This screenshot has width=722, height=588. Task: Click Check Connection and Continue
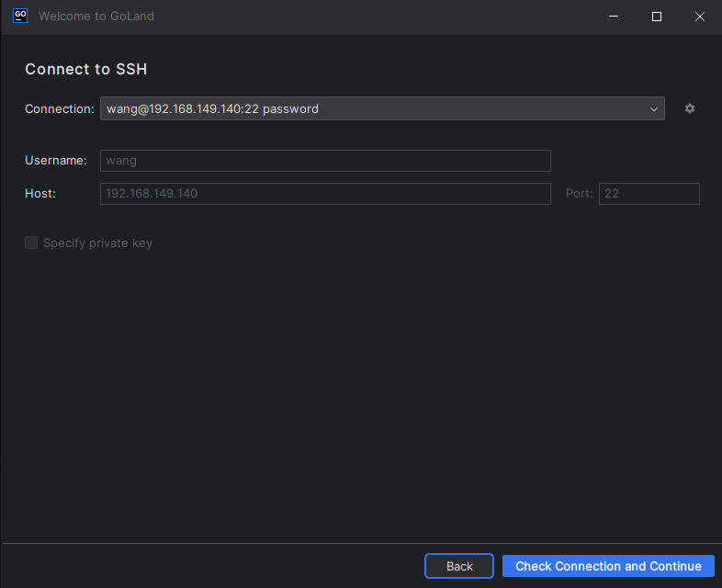pyautogui.click(x=608, y=566)
